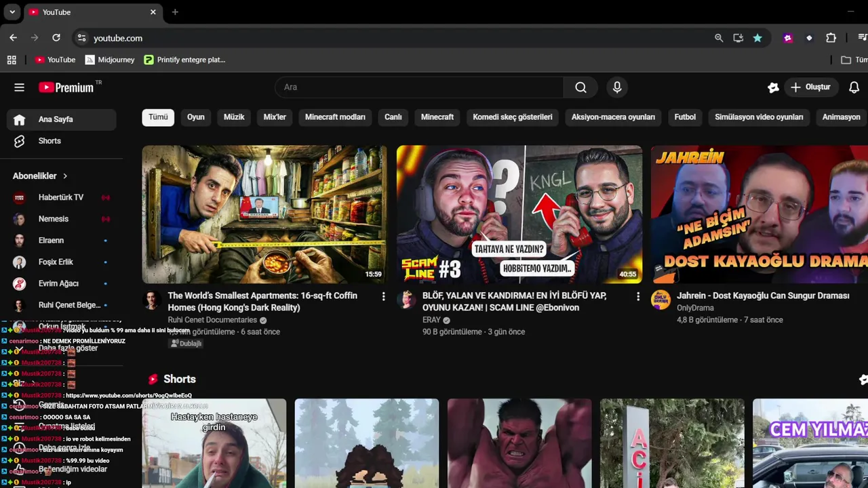Click the Ara search field
Image resolution: width=868 pixels, height=488 pixels.
(419, 87)
